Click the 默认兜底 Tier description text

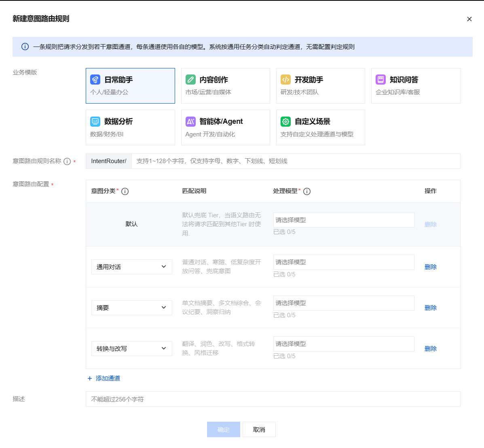pyautogui.click(x=221, y=224)
